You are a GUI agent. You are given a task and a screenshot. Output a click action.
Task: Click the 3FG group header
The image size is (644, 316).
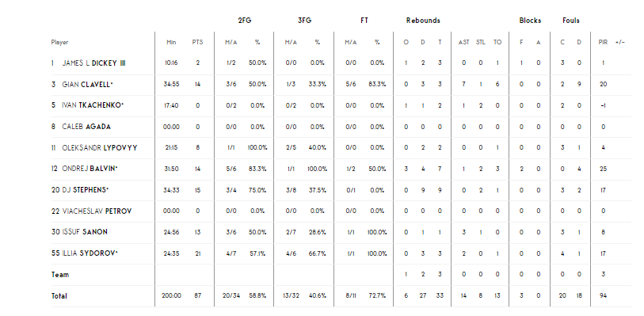coord(304,21)
